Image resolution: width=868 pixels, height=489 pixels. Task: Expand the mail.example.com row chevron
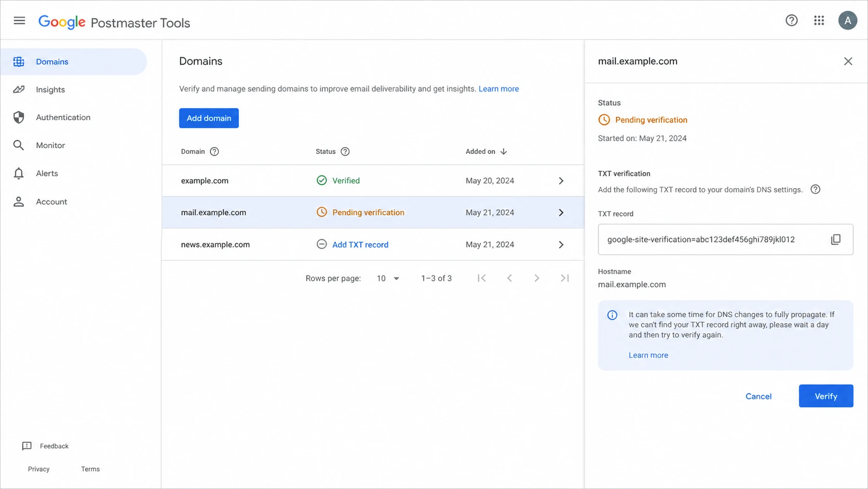click(x=561, y=213)
